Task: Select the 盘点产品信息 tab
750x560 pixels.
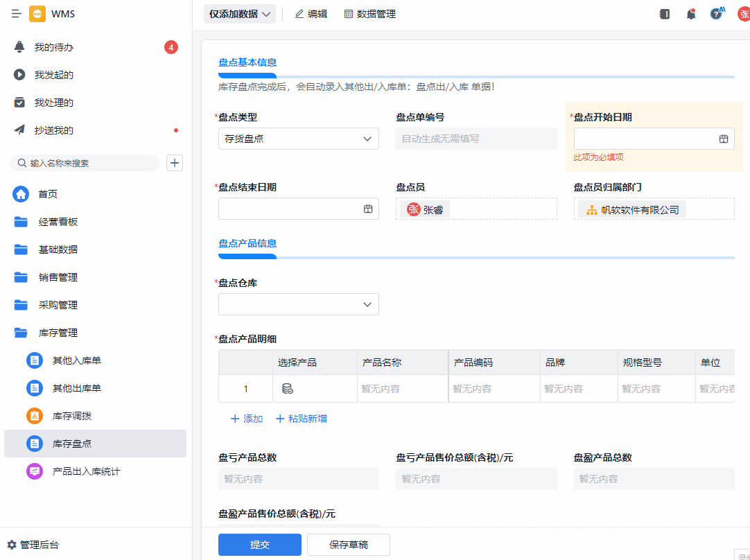Action: point(247,243)
